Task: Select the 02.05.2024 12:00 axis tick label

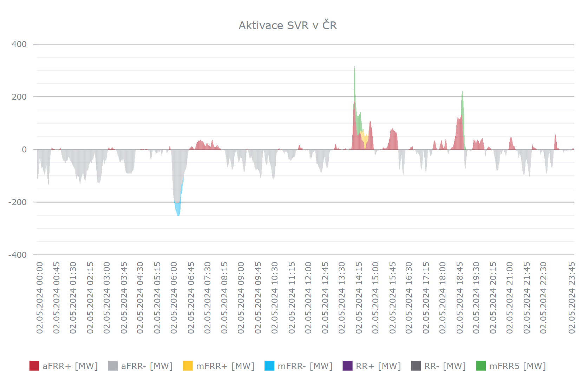Action: [x=308, y=298]
